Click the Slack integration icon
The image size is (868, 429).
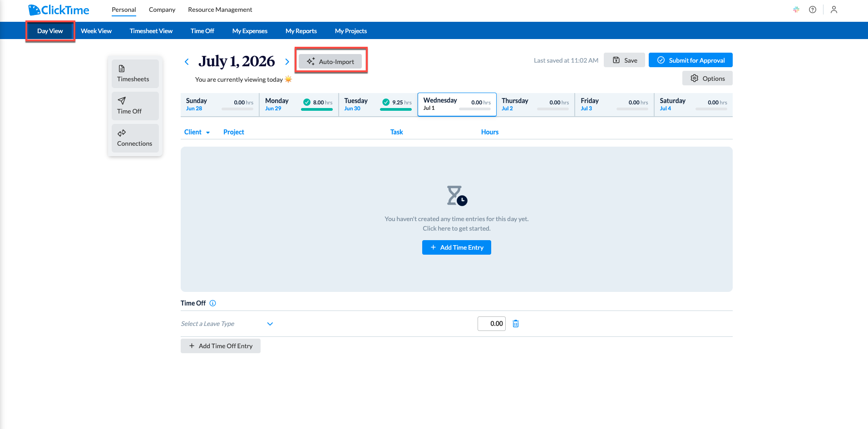tap(796, 10)
